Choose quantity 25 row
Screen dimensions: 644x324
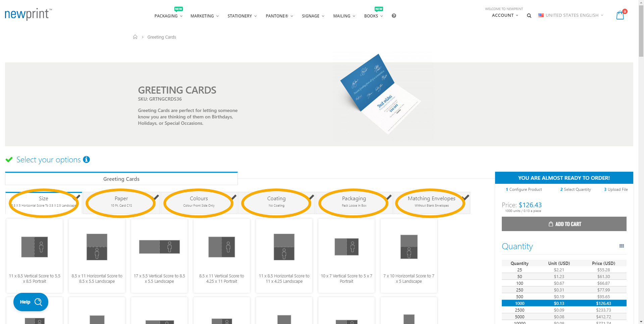point(564,270)
